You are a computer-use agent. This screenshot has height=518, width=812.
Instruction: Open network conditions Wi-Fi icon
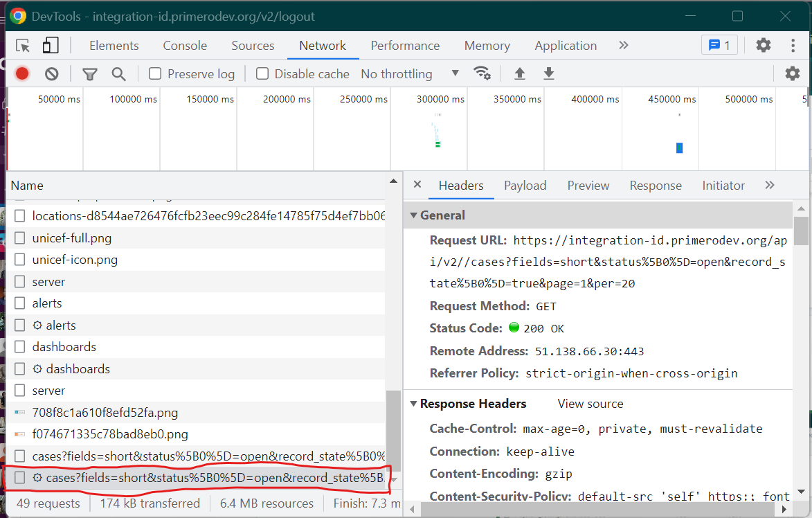482,73
